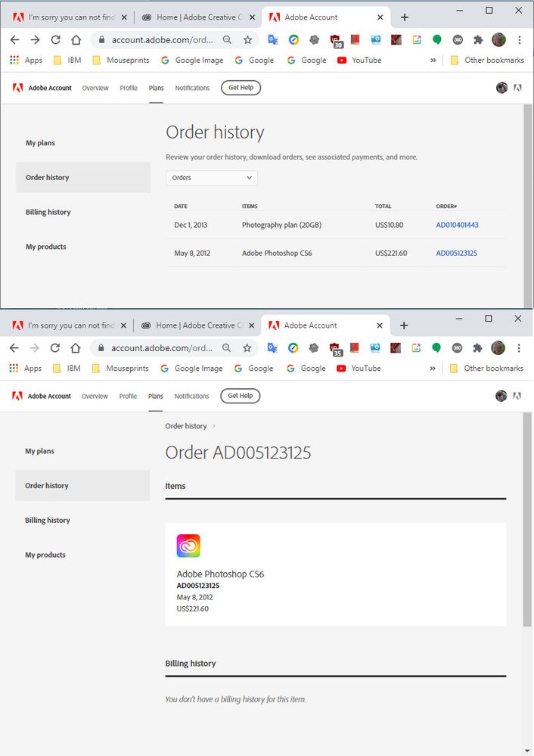The height and width of the screenshot is (756, 534).
Task: Open Extensions puzzle icon in Order history window
Action: click(478, 40)
